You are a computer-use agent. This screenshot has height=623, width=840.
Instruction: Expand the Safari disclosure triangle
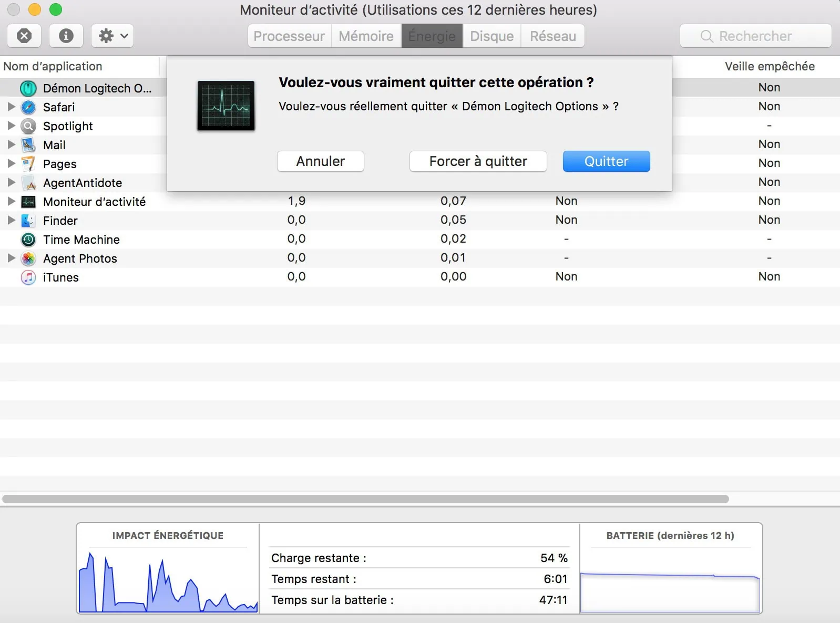pos(11,107)
